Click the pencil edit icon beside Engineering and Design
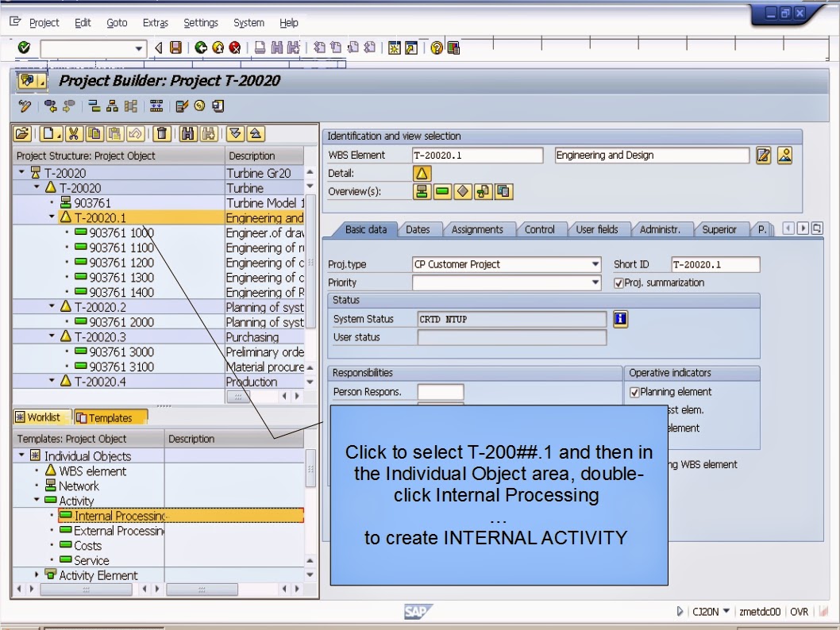The width and height of the screenshot is (840, 630). click(x=763, y=155)
